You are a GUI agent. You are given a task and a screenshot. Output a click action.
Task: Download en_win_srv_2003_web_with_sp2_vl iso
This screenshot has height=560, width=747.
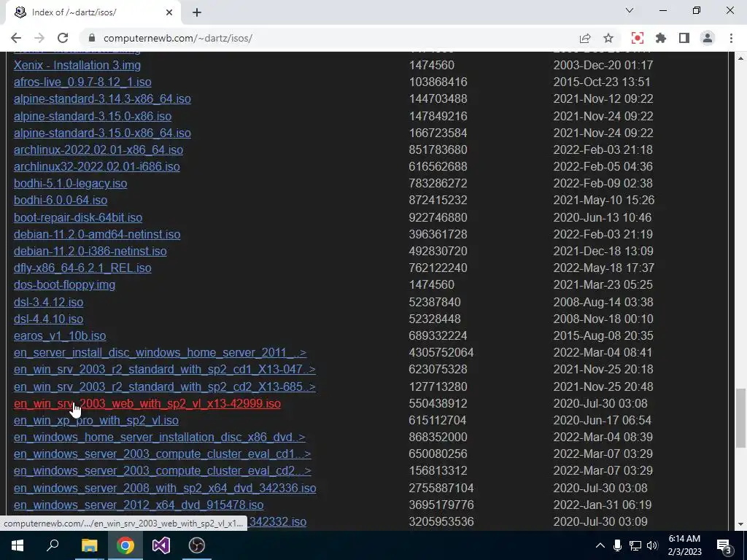pyautogui.click(x=147, y=404)
